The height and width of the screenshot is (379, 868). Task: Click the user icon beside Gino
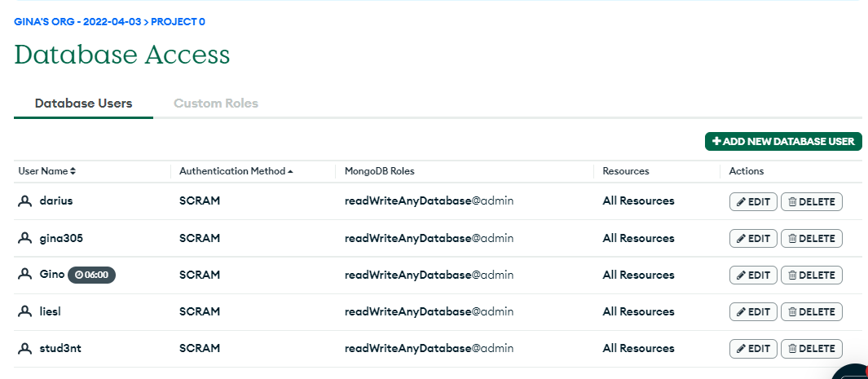pos(24,275)
